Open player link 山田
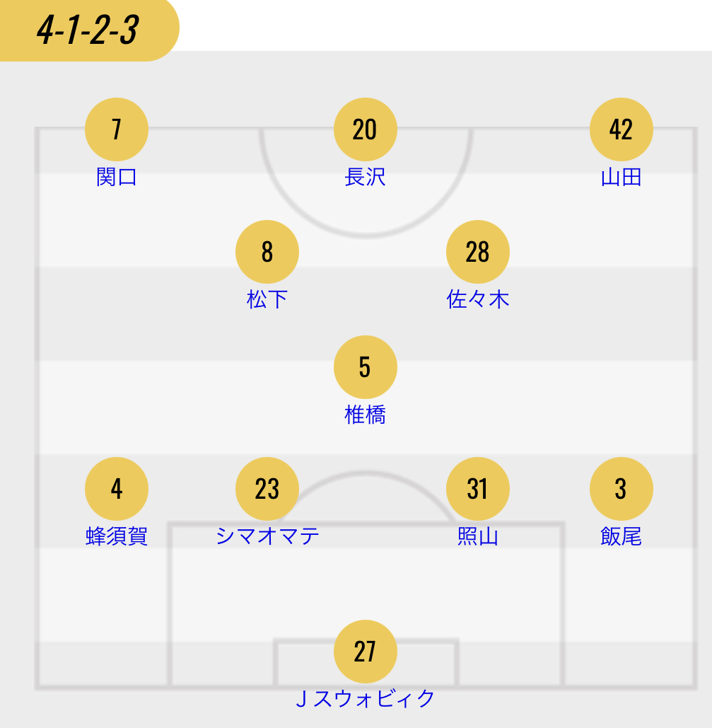 click(x=621, y=177)
